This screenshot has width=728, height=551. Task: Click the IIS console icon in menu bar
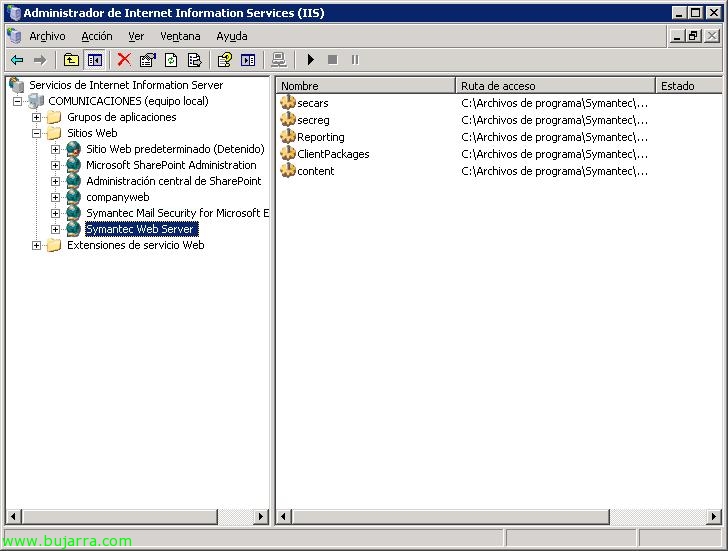tap(14, 36)
